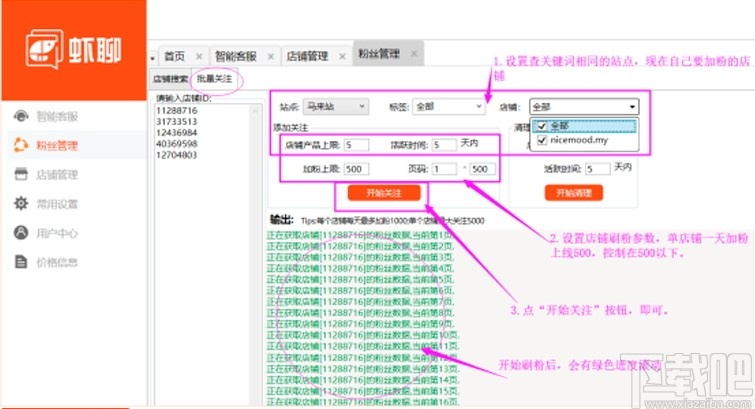The height and width of the screenshot is (409, 755).
Task: Open 店铺管理 sidebar shop icon
Action: [x=21, y=174]
